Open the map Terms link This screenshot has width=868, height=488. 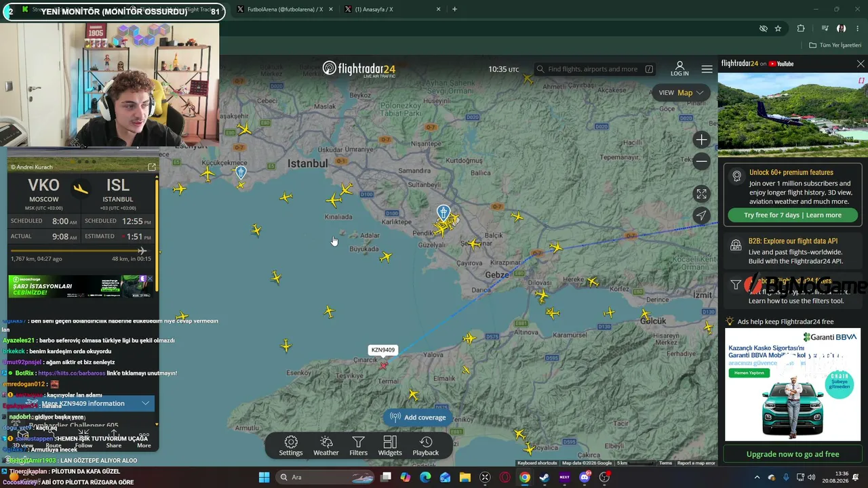click(x=665, y=463)
